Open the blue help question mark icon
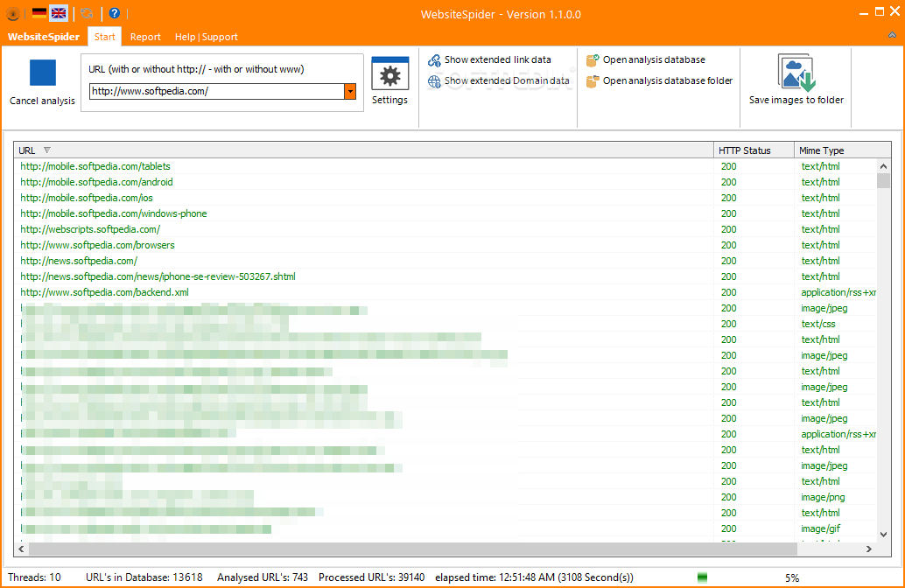This screenshot has width=905, height=588. (x=115, y=13)
